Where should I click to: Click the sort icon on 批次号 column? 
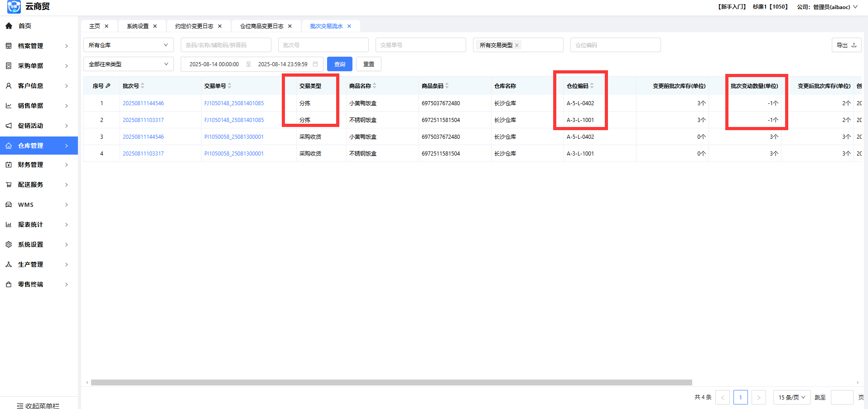click(x=143, y=86)
